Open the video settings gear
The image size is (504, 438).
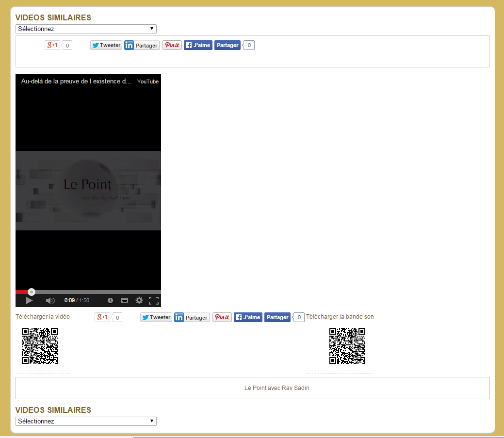tap(139, 300)
